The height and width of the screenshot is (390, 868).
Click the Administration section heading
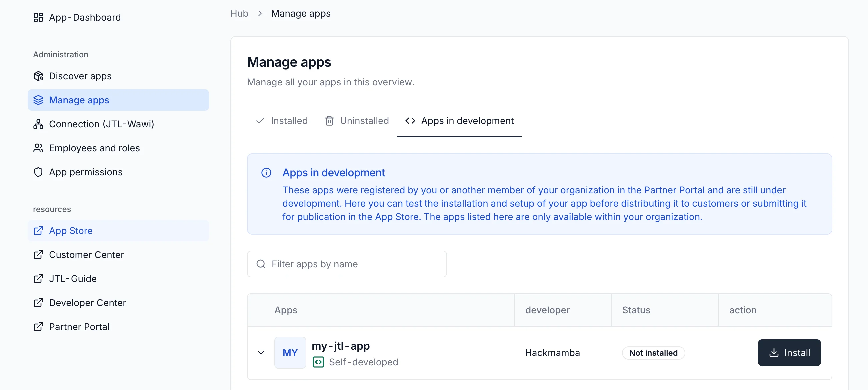(61, 54)
